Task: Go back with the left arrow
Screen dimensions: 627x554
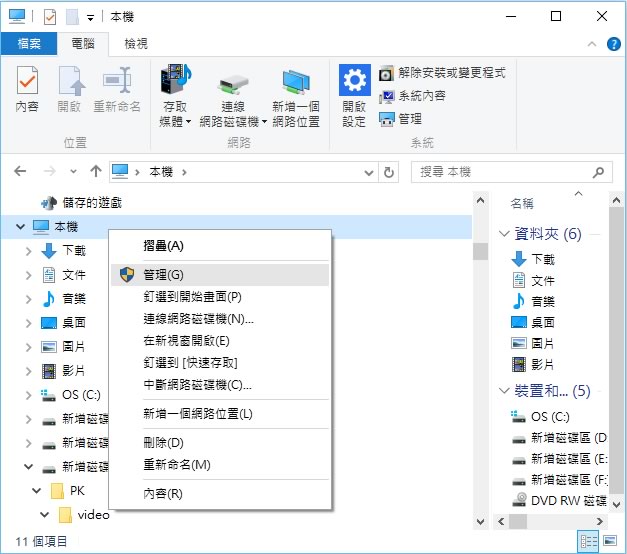Action: 20,172
